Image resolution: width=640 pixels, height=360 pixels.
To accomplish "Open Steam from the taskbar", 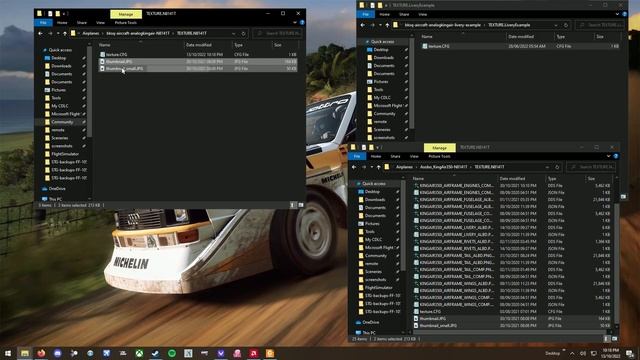I will tap(156, 353).
